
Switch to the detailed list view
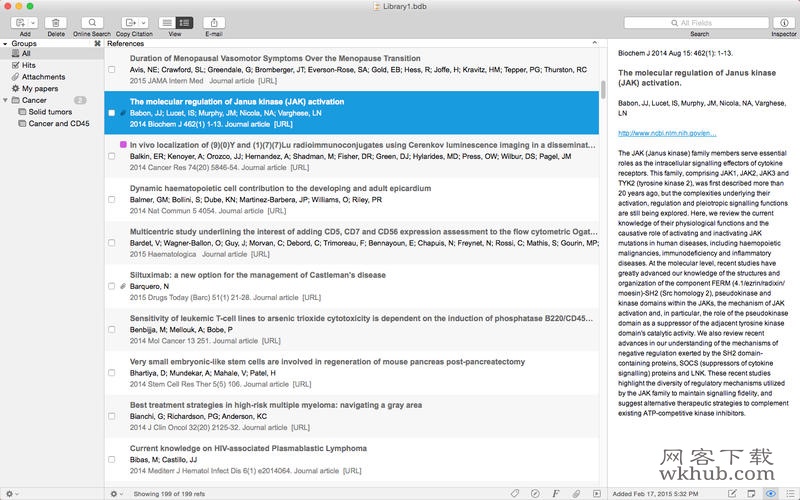click(x=184, y=22)
